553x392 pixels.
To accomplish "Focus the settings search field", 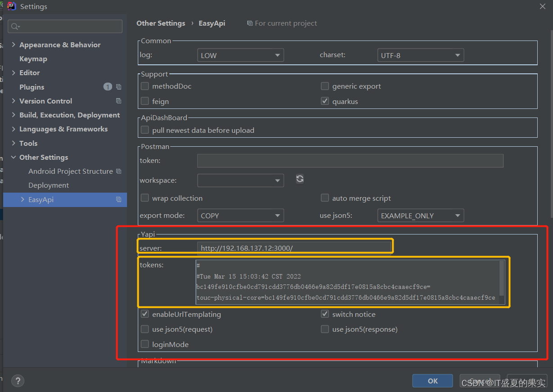I will 65,27.
